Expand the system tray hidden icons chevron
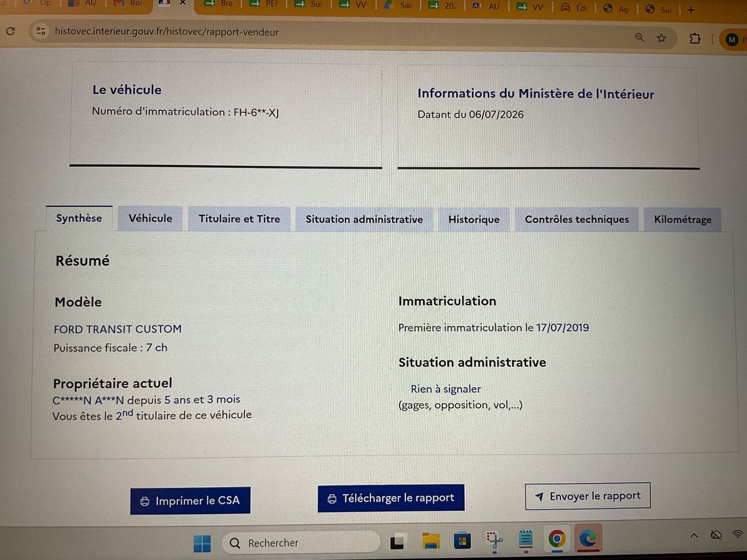Screen dimensions: 747x560 point(694,535)
